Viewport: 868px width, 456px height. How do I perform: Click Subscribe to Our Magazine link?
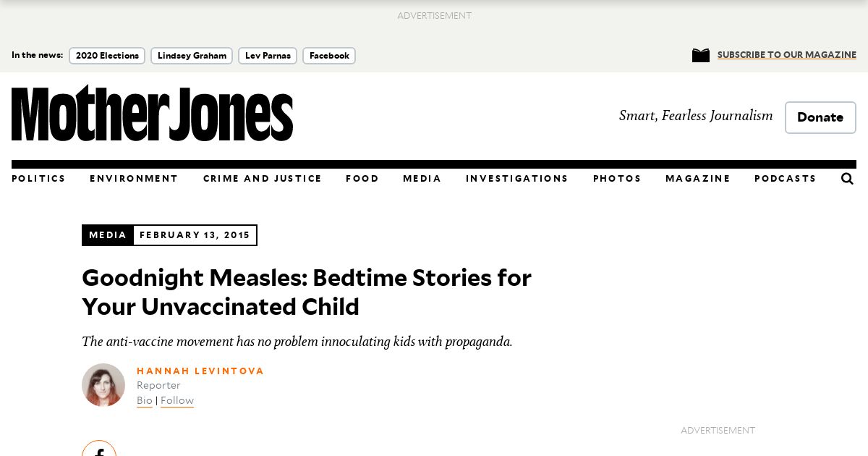click(786, 55)
